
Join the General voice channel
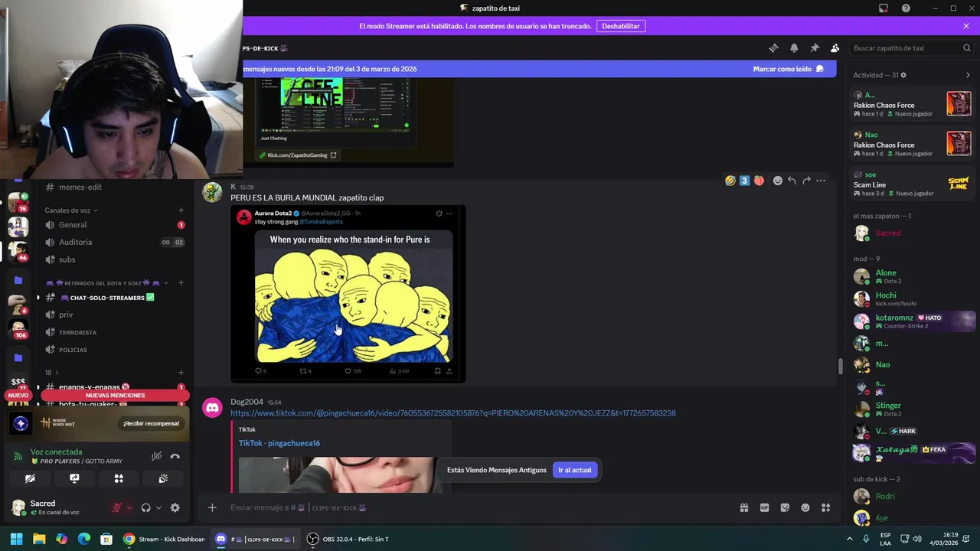pos(115,225)
